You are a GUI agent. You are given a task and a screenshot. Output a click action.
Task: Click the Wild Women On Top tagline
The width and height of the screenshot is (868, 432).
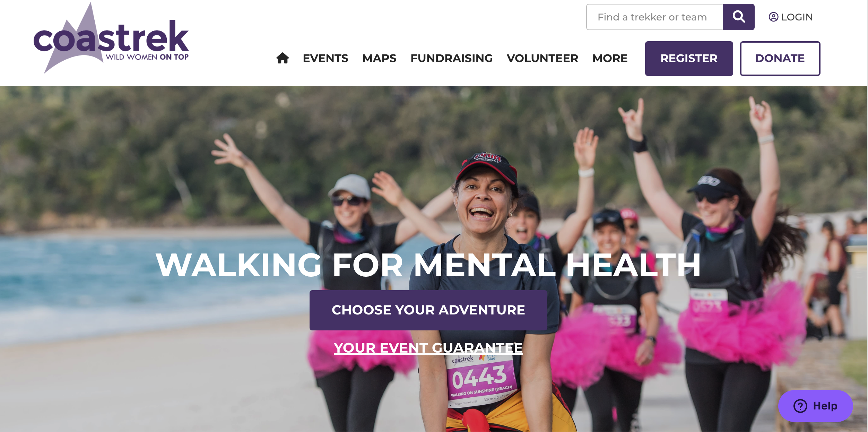(x=147, y=57)
